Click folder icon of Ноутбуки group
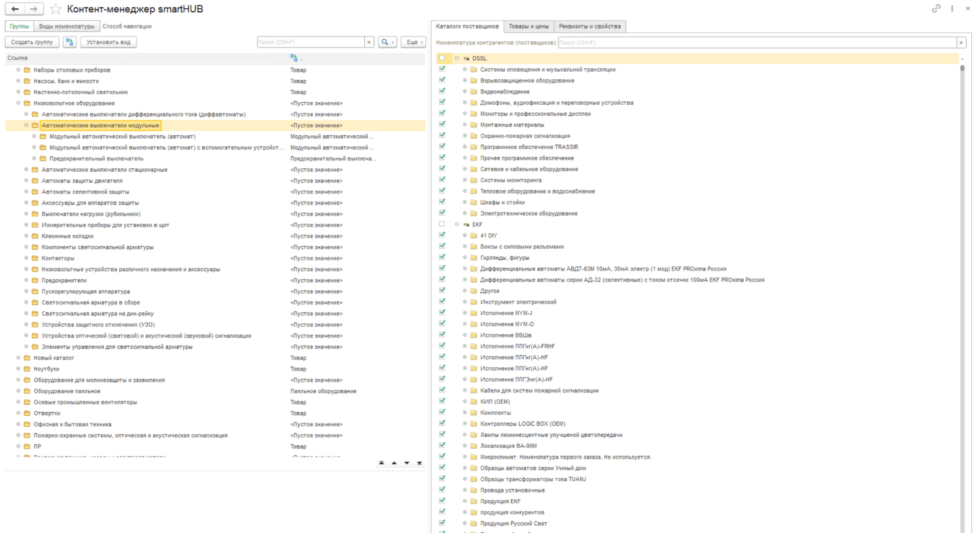Screen dimensions: 980x533 [x=27, y=369]
